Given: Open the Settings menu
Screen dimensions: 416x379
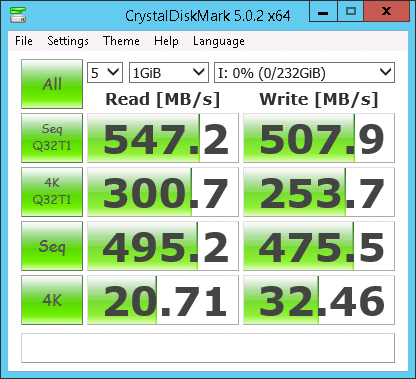Looking at the screenshot, I should tap(68, 41).
